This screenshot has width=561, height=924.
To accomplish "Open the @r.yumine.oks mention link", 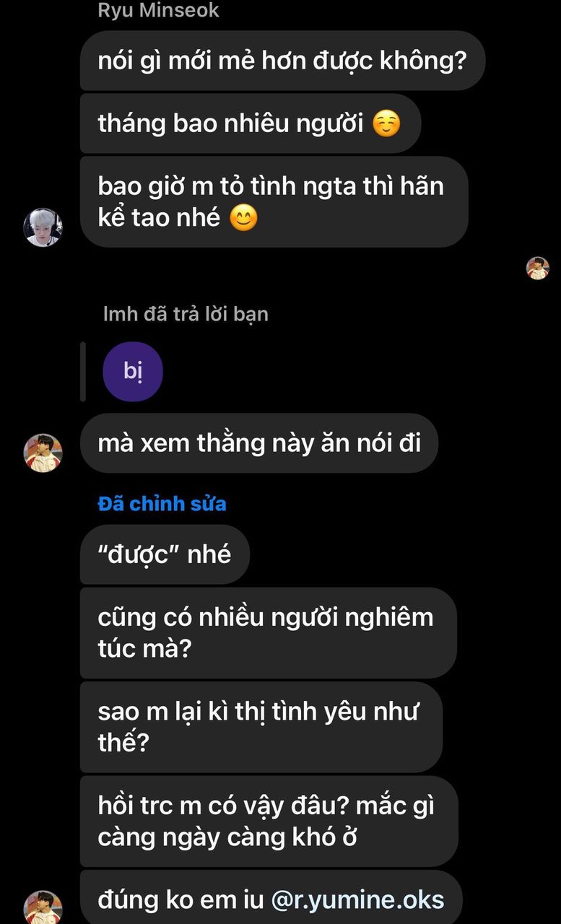I will [357, 900].
